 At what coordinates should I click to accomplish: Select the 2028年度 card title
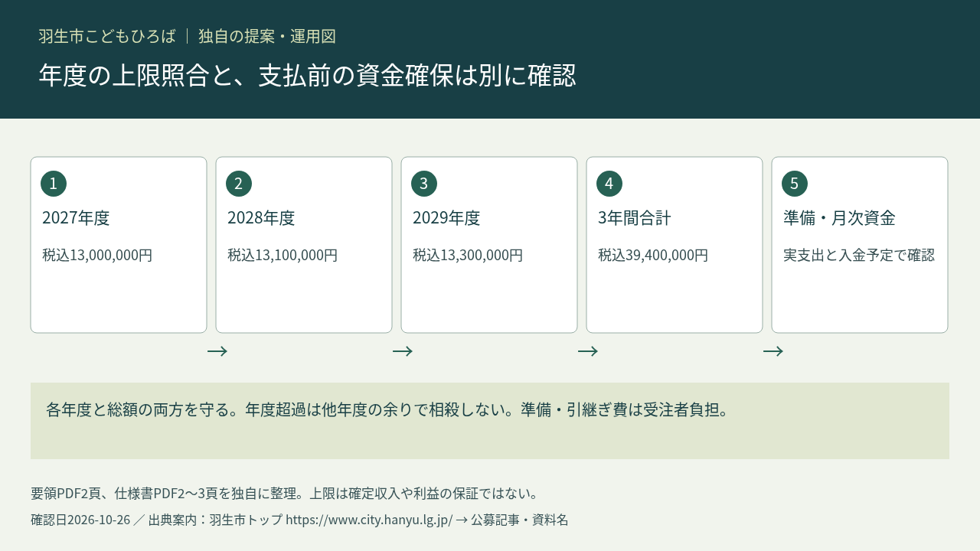[261, 218]
